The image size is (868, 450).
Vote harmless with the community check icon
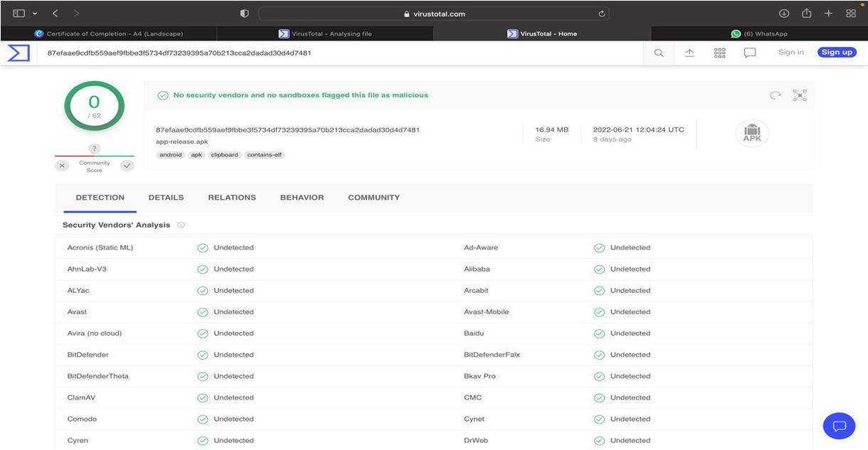[127, 166]
